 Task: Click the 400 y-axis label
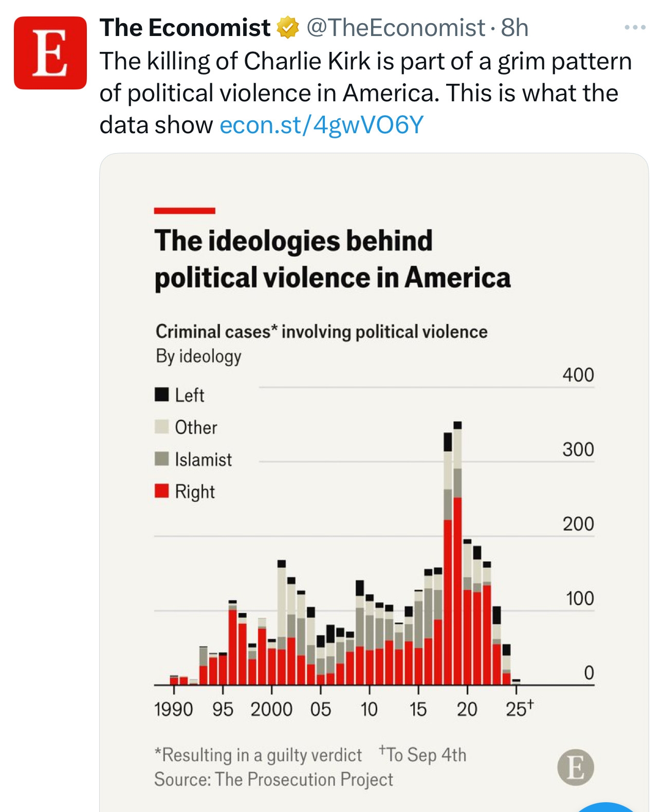coord(578,375)
